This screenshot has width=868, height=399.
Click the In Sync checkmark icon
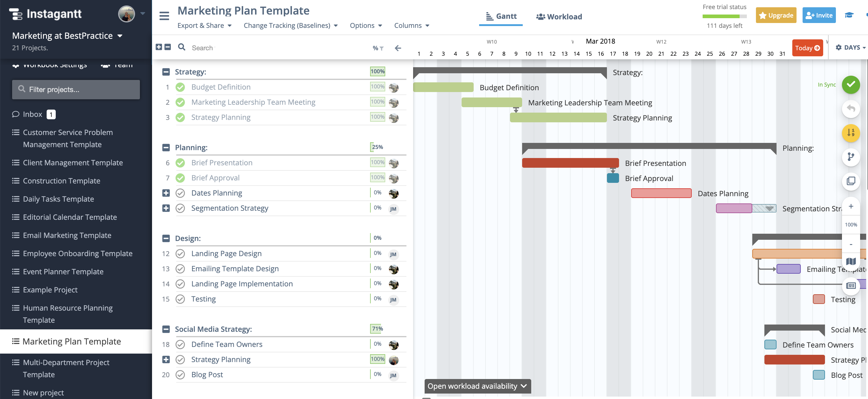(x=851, y=85)
